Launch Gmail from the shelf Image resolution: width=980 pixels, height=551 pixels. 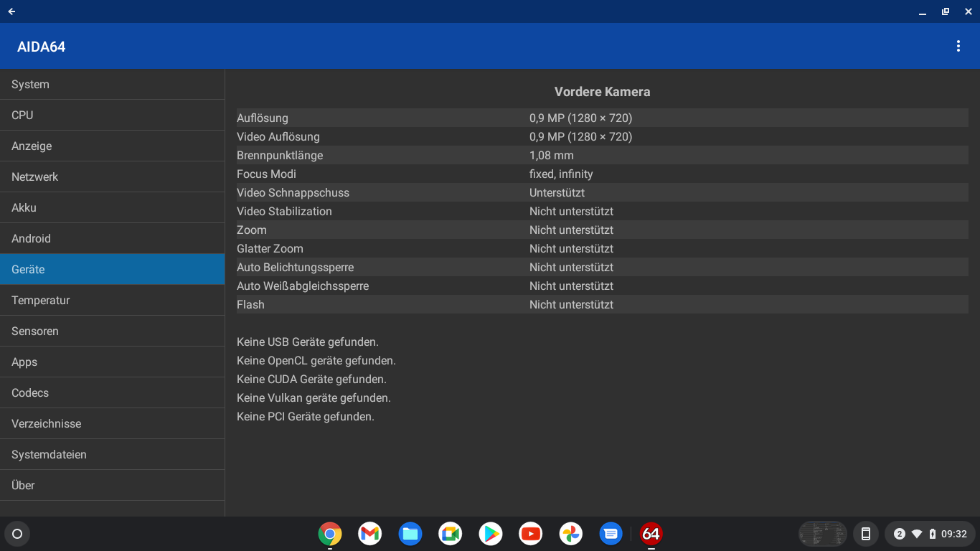[370, 534]
